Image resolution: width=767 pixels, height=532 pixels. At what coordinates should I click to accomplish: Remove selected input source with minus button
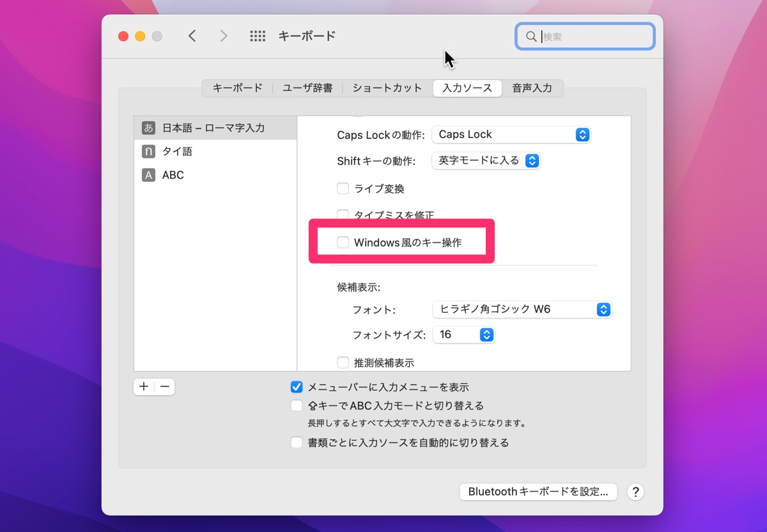[164, 386]
